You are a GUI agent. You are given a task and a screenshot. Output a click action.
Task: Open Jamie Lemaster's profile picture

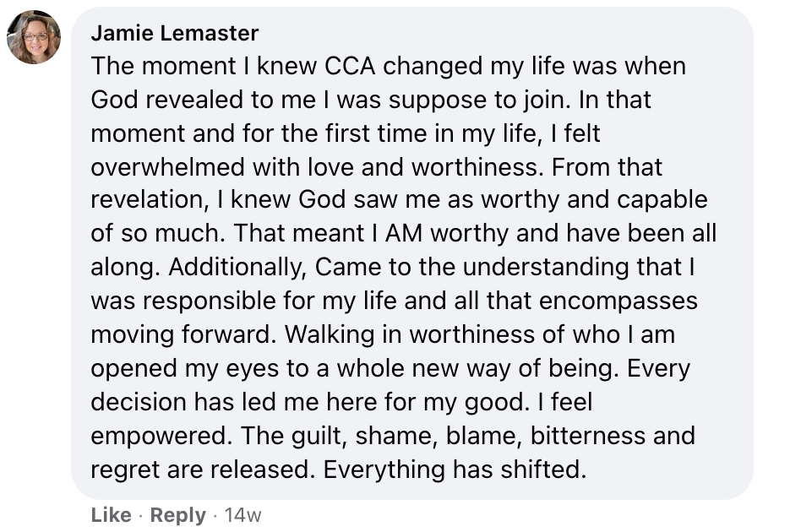coord(34,37)
